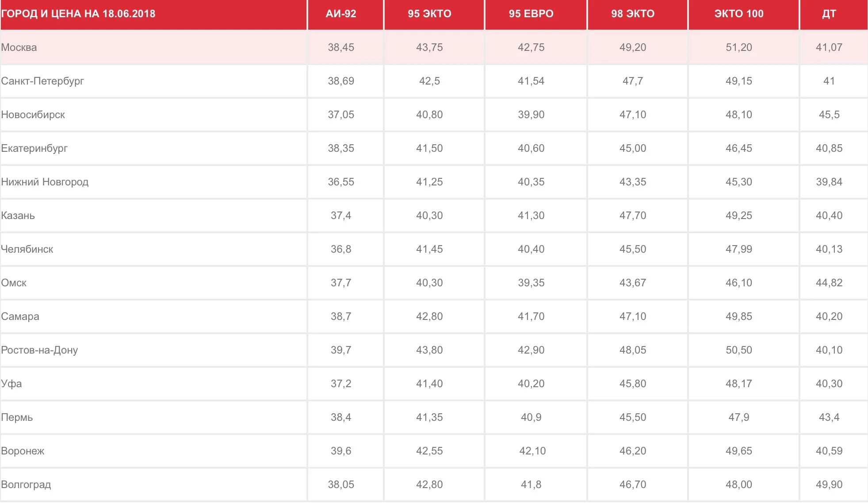
Task: Select the Нижний Новгород row label
Action: point(45,182)
